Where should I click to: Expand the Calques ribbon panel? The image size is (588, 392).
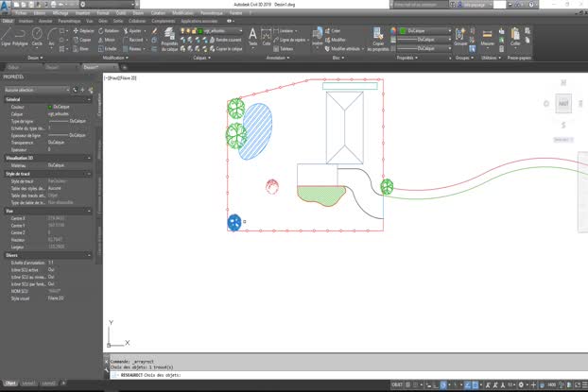click(201, 58)
